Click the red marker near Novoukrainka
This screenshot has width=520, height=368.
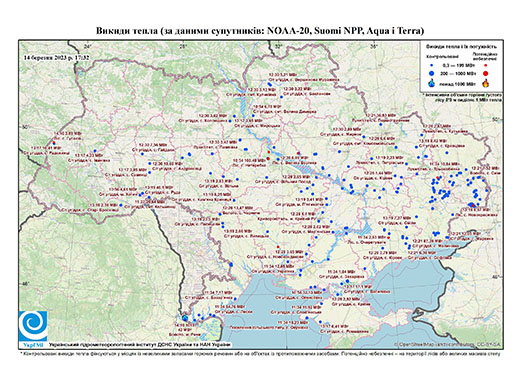[278, 246]
